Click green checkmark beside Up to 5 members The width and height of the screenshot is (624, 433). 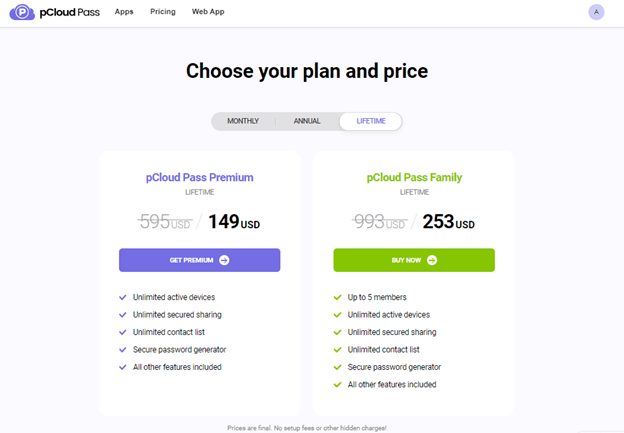[x=337, y=297]
